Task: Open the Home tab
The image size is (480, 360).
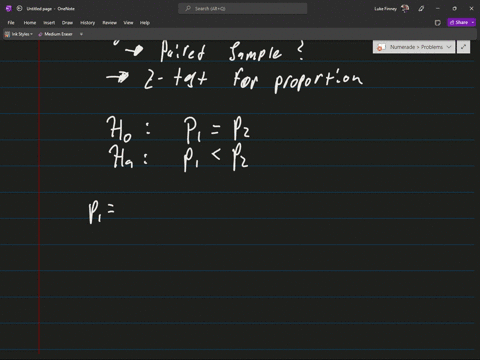Action: click(x=30, y=23)
